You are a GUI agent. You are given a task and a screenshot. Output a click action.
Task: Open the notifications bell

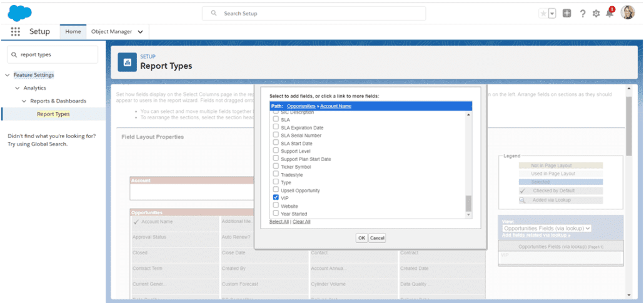coord(610,13)
